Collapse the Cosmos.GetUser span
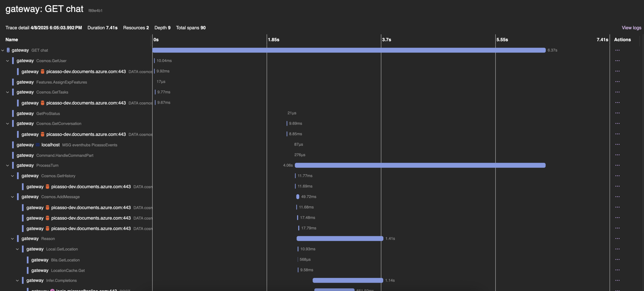 point(7,61)
